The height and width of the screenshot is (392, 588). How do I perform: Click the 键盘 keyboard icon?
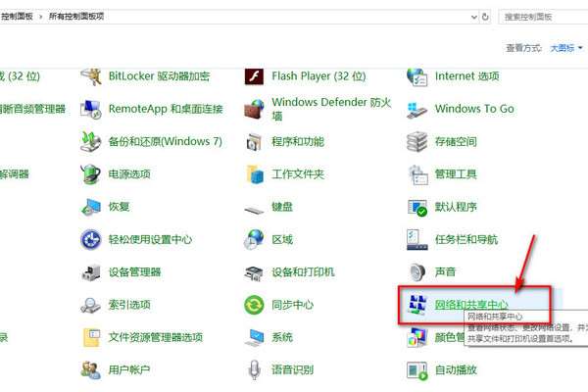[x=254, y=209]
